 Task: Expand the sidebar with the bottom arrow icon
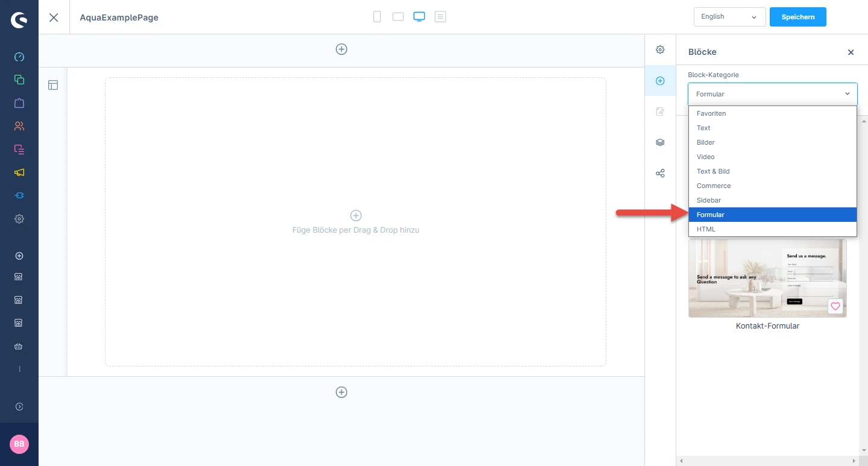19,407
